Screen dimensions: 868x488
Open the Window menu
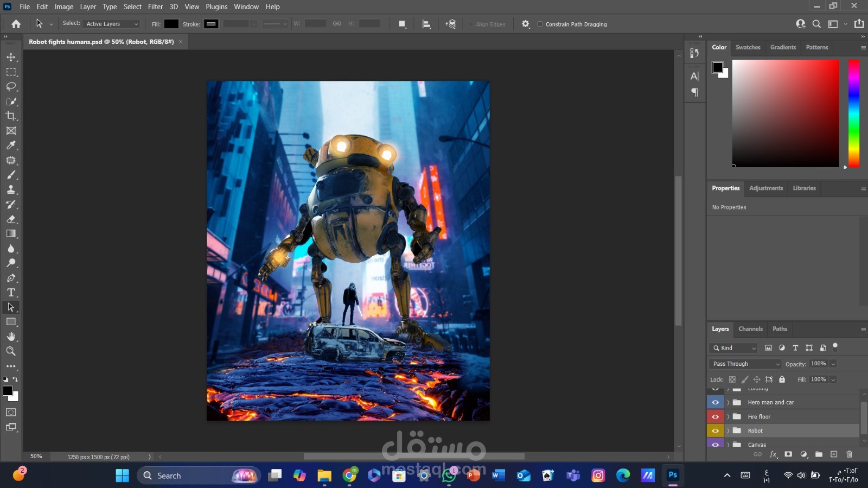246,7
